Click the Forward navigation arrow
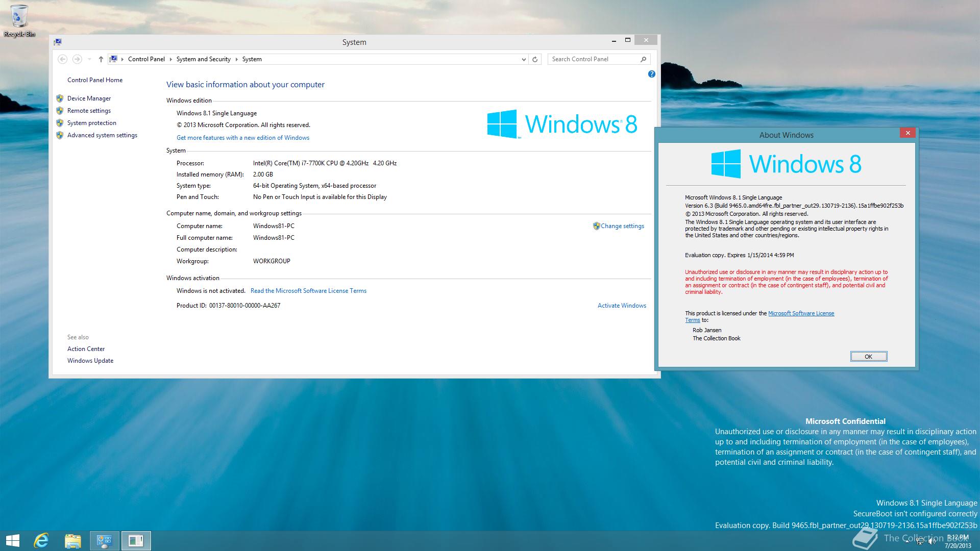 pyautogui.click(x=77, y=59)
